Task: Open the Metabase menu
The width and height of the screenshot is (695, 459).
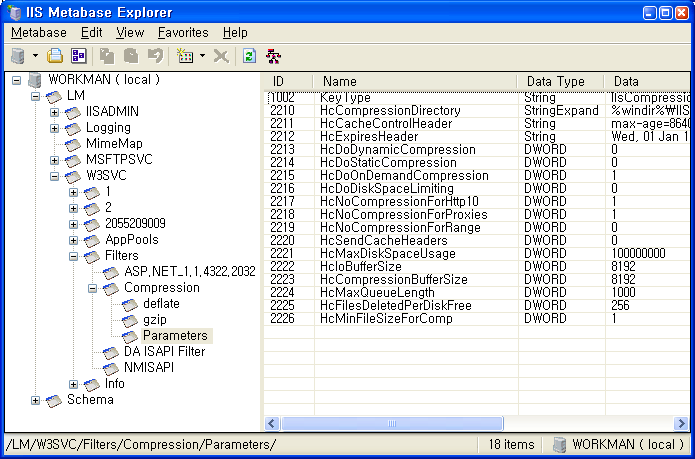Action: point(39,33)
